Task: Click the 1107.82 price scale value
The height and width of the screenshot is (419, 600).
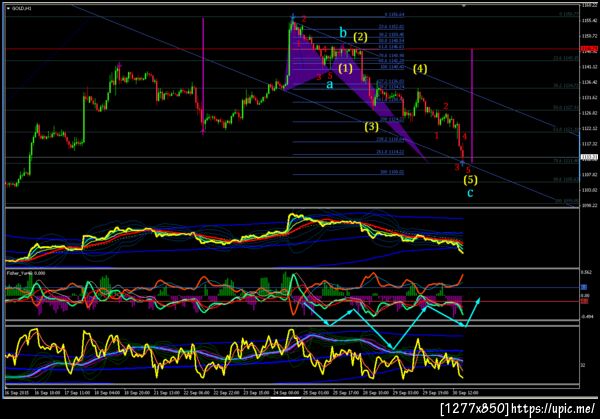Action: (589, 174)
